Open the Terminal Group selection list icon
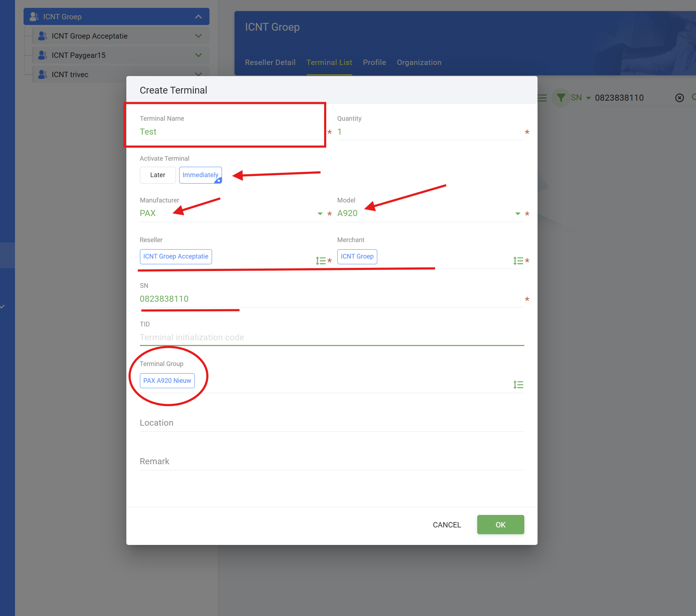This screenshot has height=616, width=696. click(518, 385)
